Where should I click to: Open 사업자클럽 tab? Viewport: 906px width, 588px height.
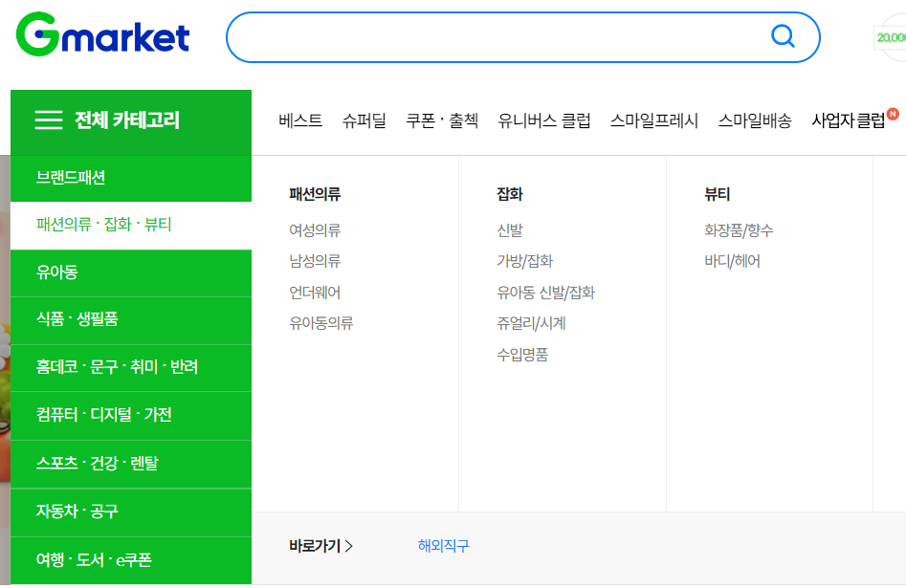click(849, 120)
